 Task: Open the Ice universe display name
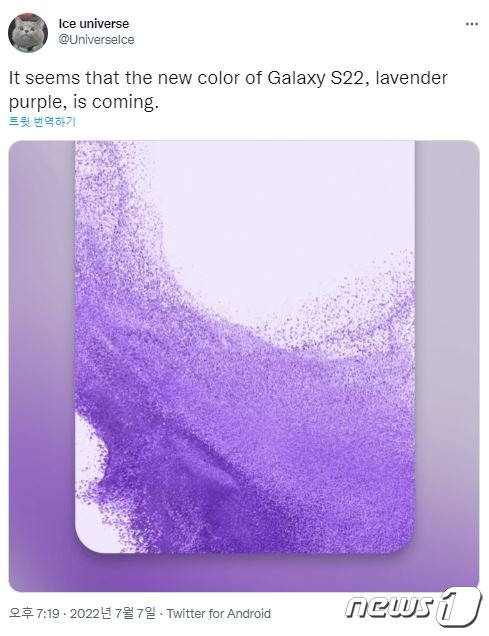(94, 24)
